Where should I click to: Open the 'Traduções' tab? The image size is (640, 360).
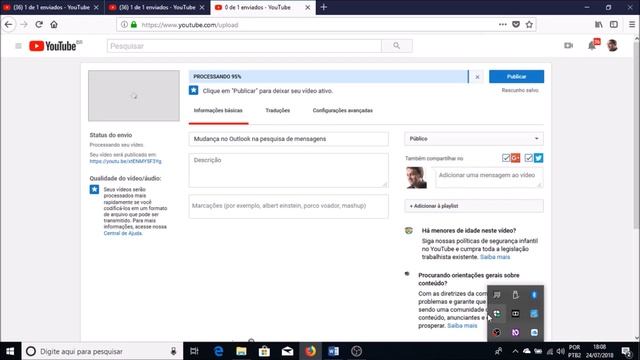tap(278, 111)
